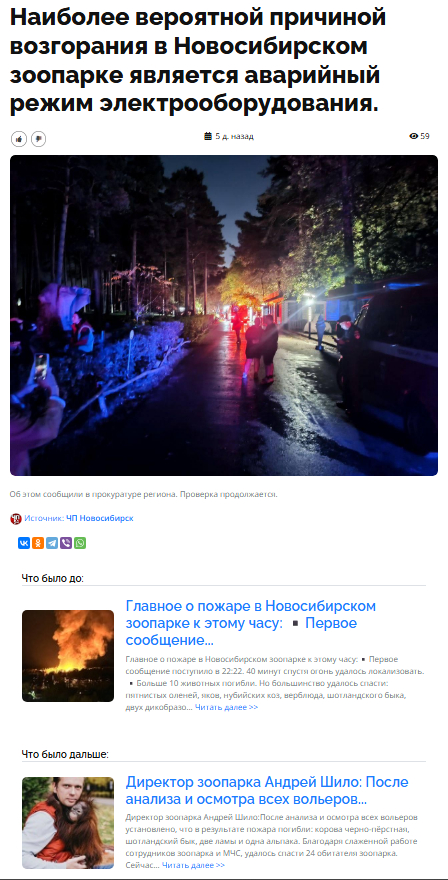Viewport: 448px width, 880px height.
Task: Click the thumbs up like icon
Action: [19, 139]
